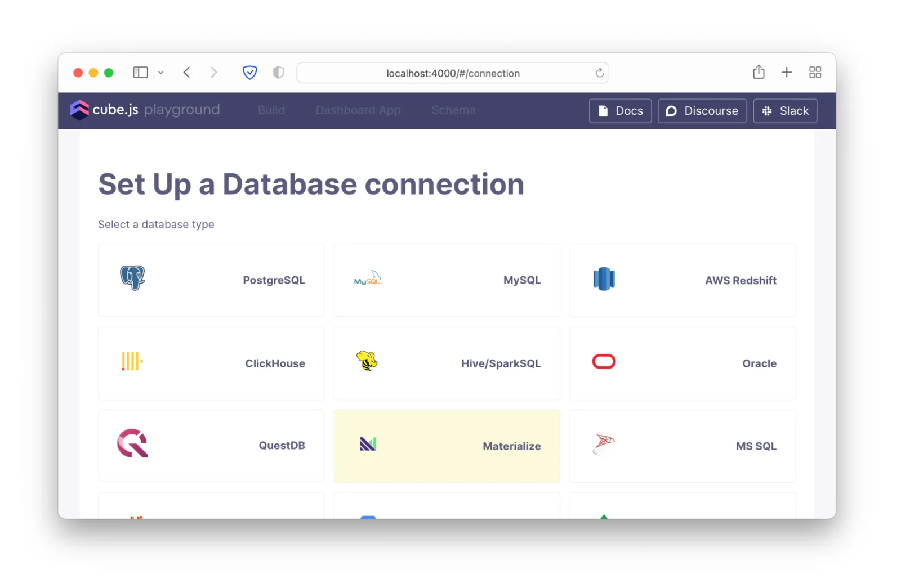Select MySQL database text label

(x=522, y=280)
